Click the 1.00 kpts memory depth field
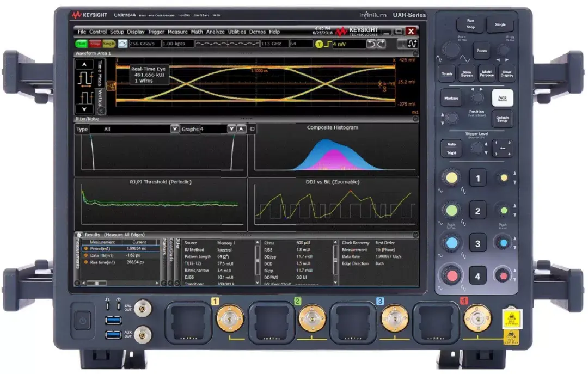The width and height of the screenshot is (588, 374). (177, 44)
